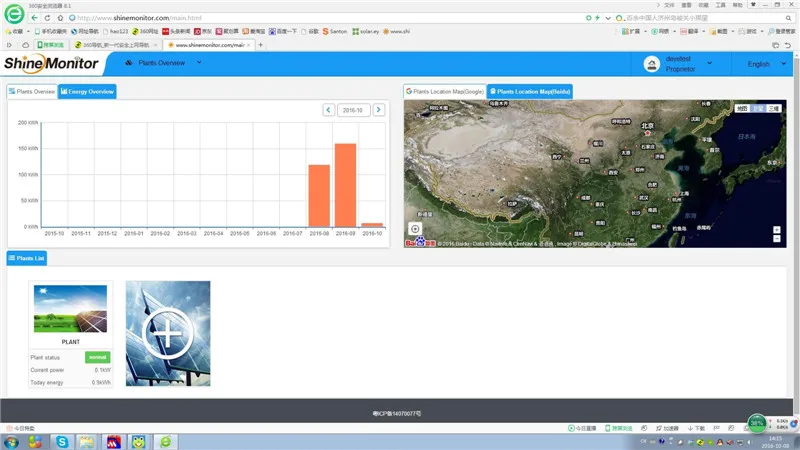
Task: Click the PLANT name label
Action: pos(70,342)
